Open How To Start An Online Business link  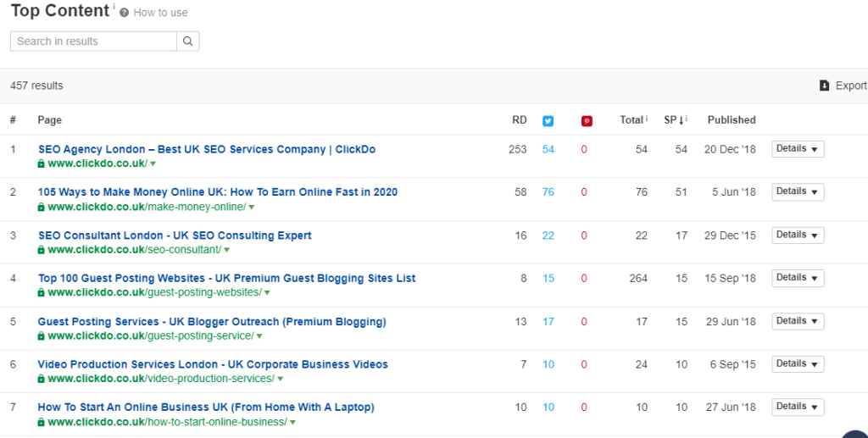click(206, 407)
